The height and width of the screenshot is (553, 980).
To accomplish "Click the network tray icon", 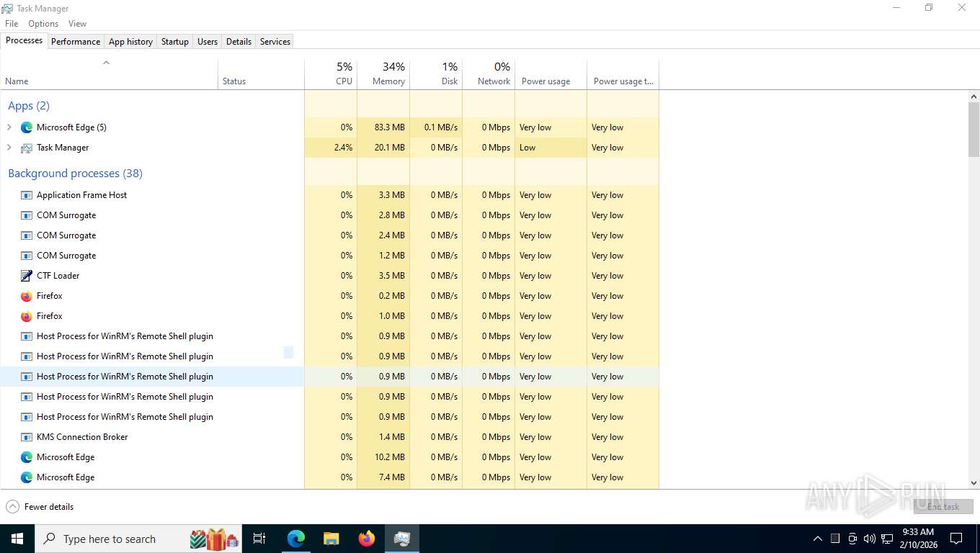I will tap(888, 539).
